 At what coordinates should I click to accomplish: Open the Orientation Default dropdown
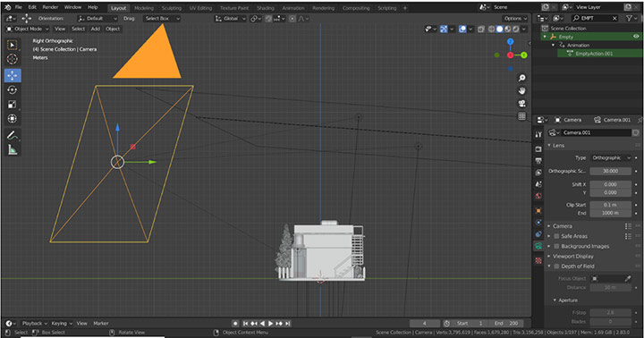pos(97,19)
